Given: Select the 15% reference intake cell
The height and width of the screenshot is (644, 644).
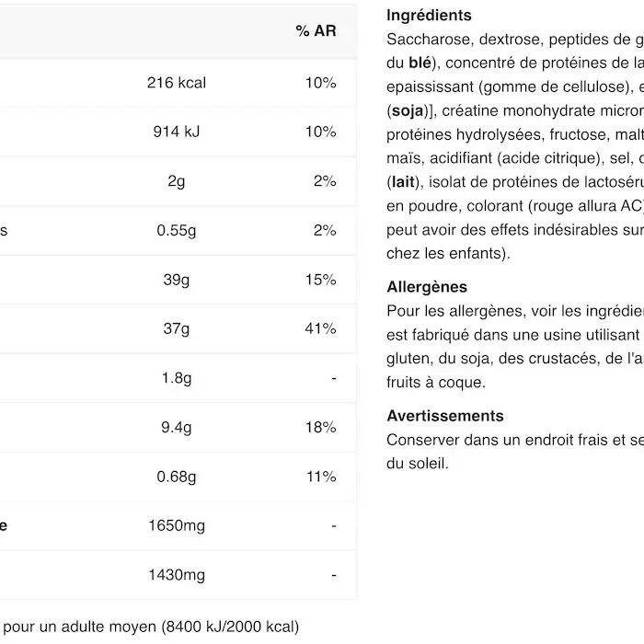Looking at the screenshot, I should tap(321, 280).
